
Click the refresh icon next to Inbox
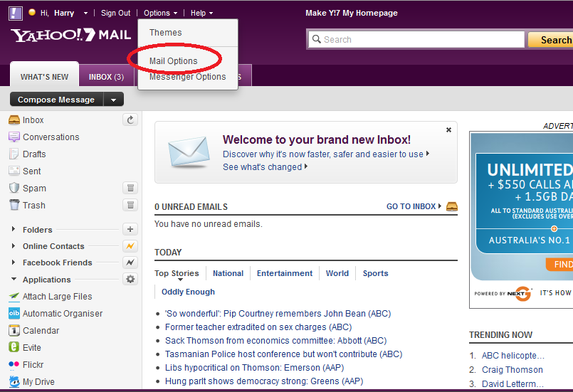pos(130,120)
